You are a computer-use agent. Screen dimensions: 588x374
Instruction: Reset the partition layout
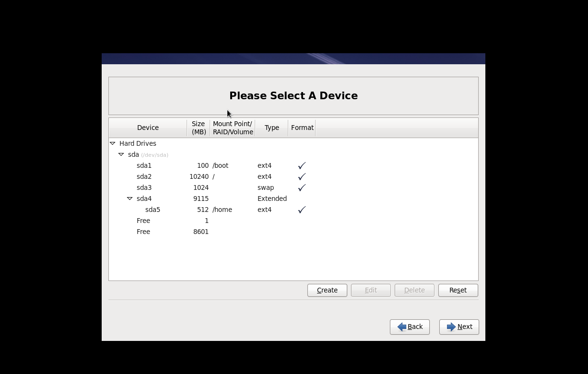tap(458, 290)
